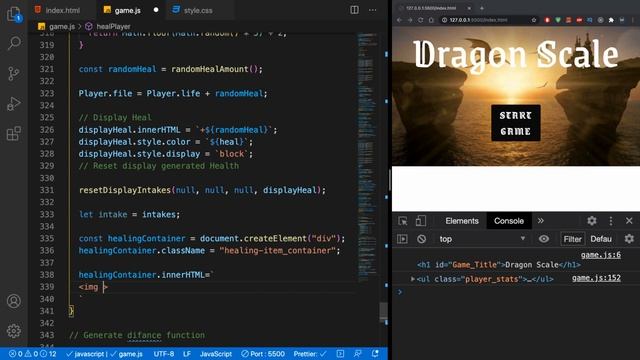The image size is (640, 360).
Task: Open the Manage gear in VS Code
Action: (x=14, y=331)
